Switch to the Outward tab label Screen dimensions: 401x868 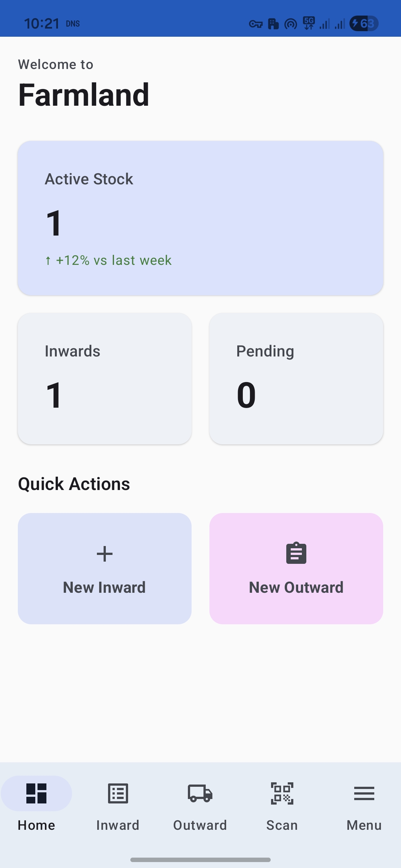(200, 825)
